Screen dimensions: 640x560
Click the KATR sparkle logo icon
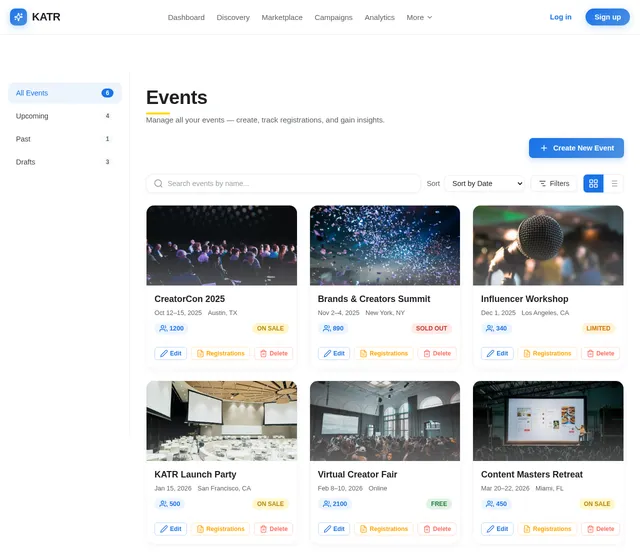[x=18, y=17]
